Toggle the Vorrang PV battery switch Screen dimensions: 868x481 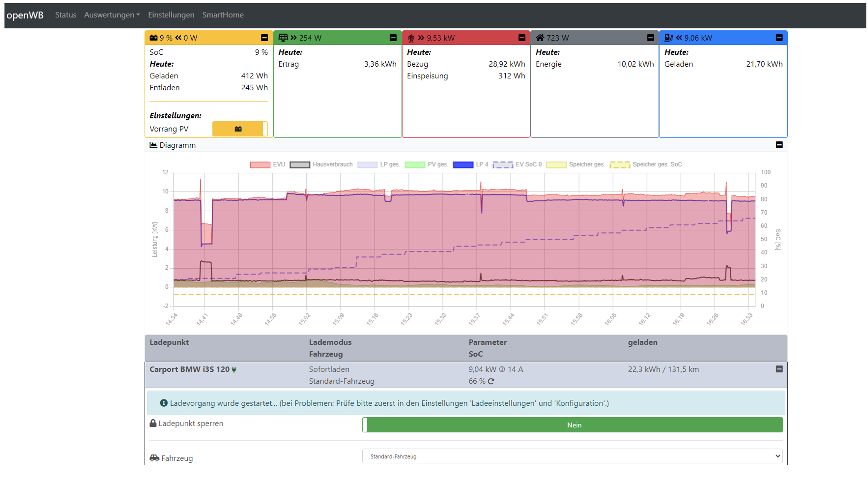point(240,129)
